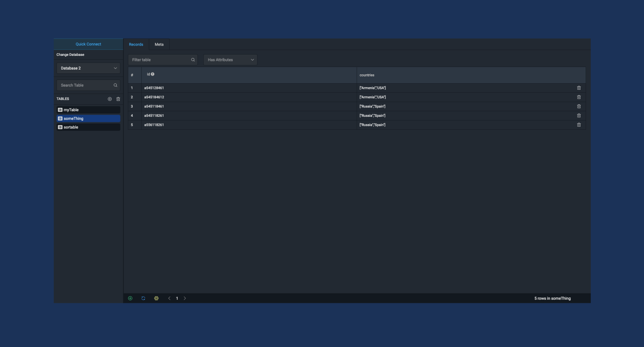Screen dimensions: 644x347
Task: Delete row with id a545118261
Action: tap(579, 116)
